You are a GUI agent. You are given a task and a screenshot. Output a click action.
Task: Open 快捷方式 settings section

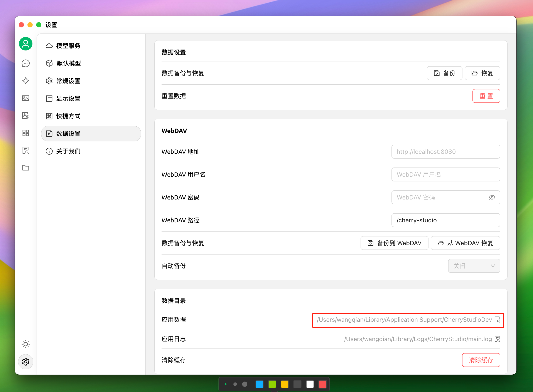tap(68, 116)
